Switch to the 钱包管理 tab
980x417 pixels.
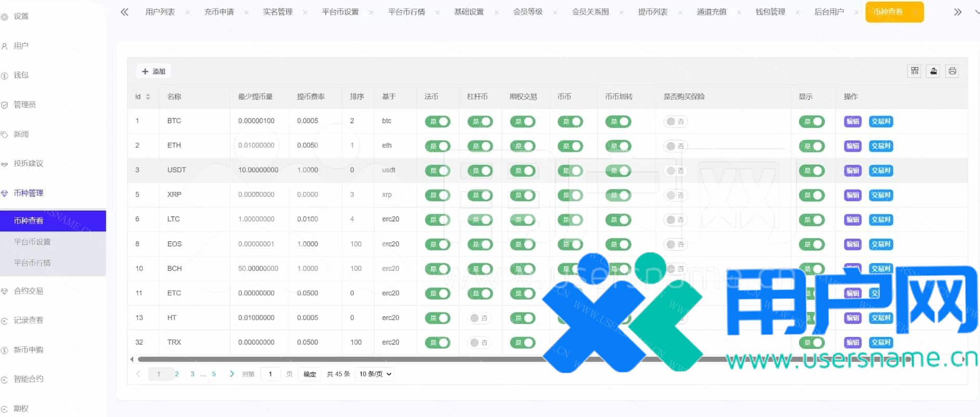[770, 12]
